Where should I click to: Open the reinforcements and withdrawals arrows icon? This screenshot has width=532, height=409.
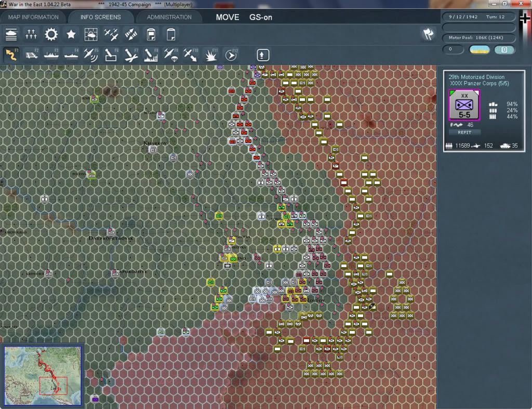click(x=131, y=34)
